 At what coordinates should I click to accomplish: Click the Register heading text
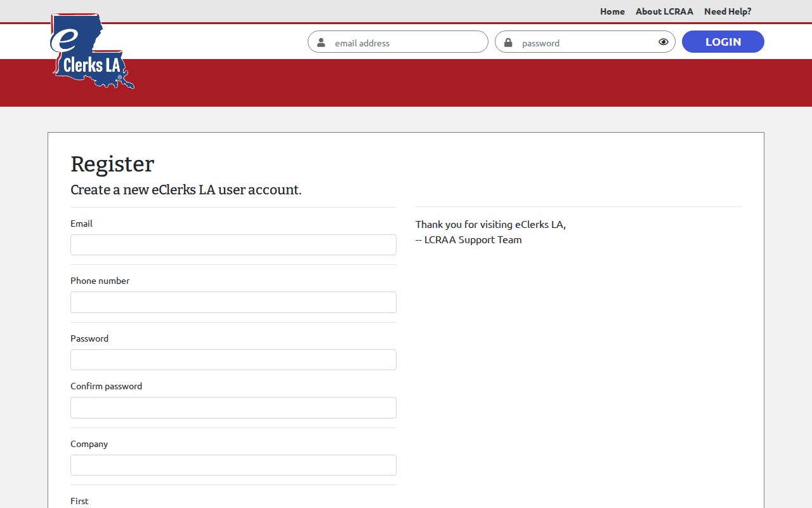pos(112,164)
